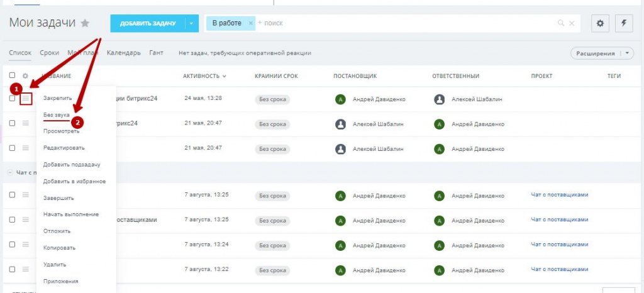Image resolution: width=644 pixels, height=293 pixels.
Task: Click the search magnifier icon
Action: pos(561,23)
